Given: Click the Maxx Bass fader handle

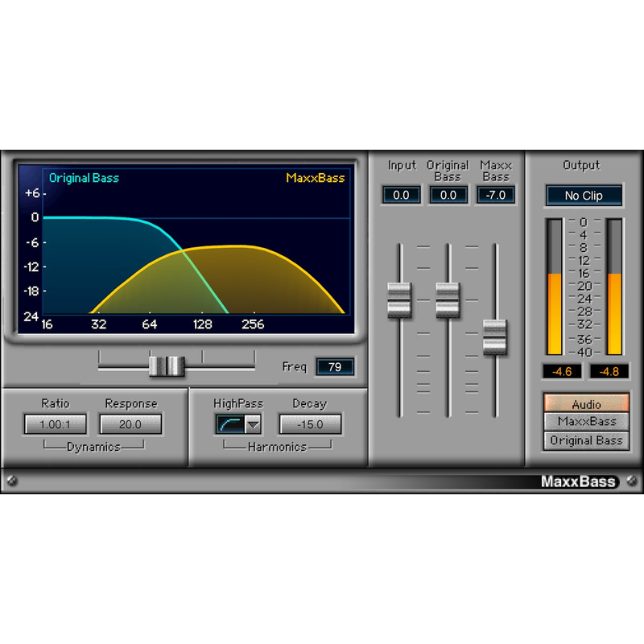Looking at the screenshot, I should (496, 338).
